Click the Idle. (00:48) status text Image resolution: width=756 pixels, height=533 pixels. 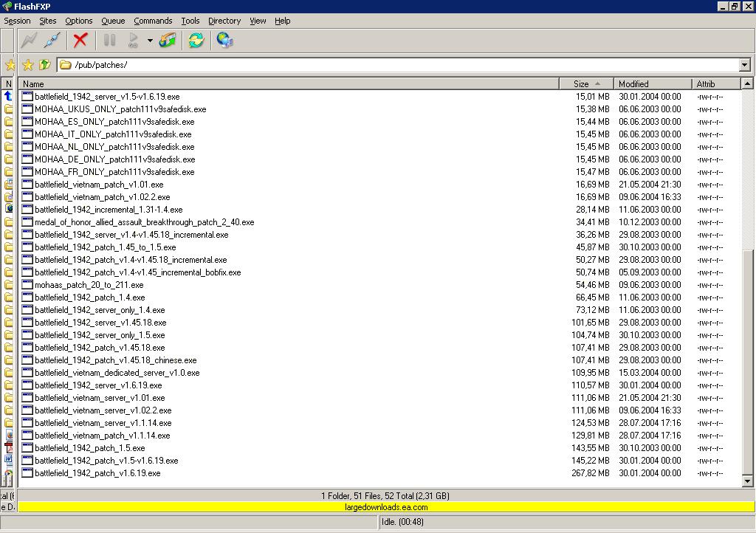(x=402, y=521)
